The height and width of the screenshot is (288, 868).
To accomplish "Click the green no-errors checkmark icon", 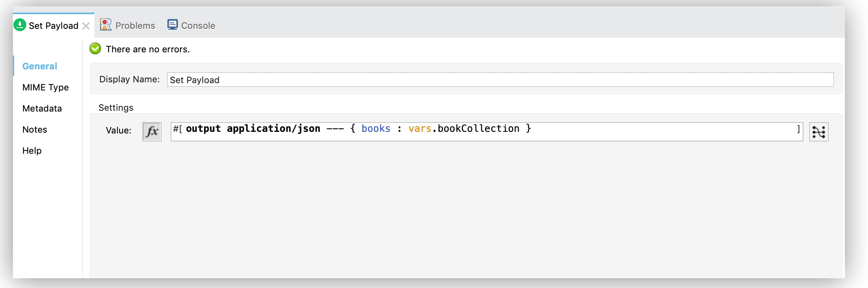I will pos(95,49).
